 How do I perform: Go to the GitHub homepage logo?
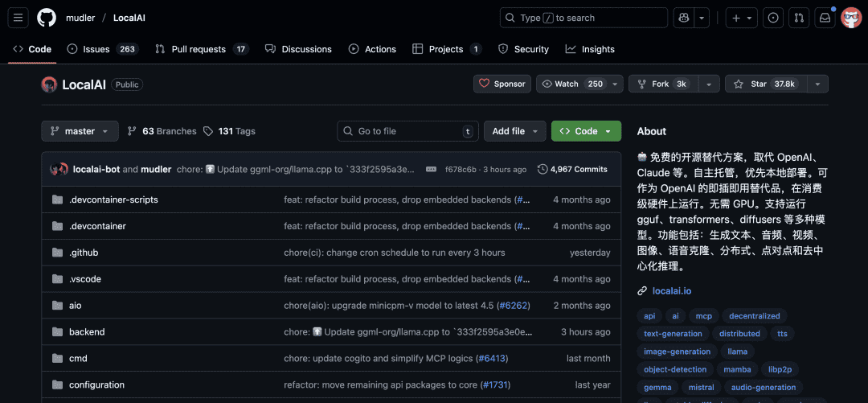point(47,18)
